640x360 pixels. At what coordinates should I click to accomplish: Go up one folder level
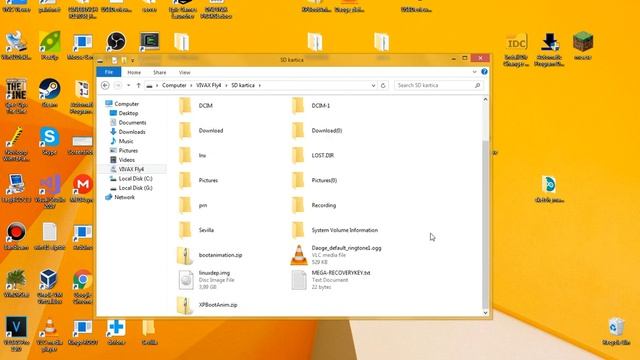pyautogui.click(x=138, y=85)
